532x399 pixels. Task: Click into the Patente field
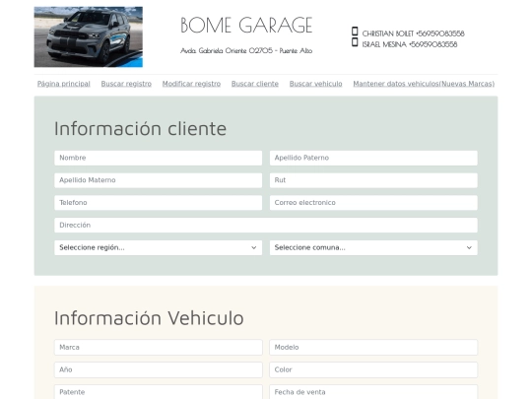[x=158, y=392]
